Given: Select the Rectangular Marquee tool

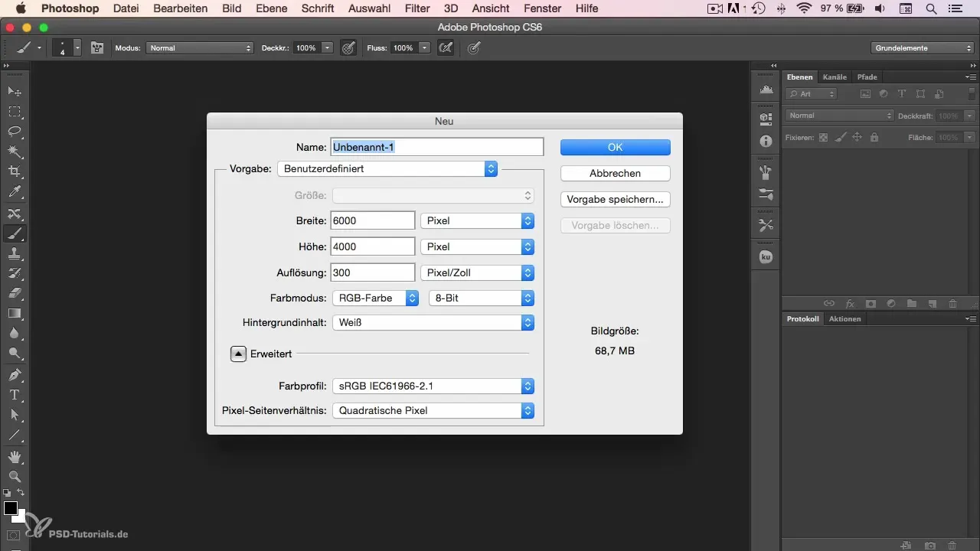Looking at the screenshot, I should [x=14, y=112].
